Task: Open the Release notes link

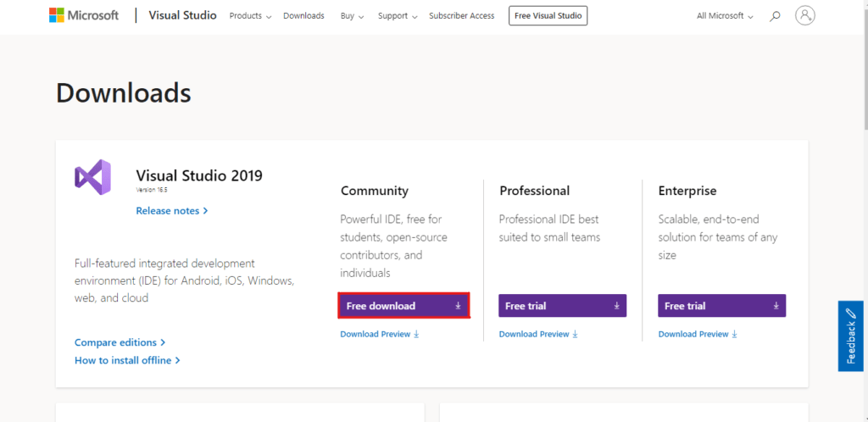Action: click(171, 210)
